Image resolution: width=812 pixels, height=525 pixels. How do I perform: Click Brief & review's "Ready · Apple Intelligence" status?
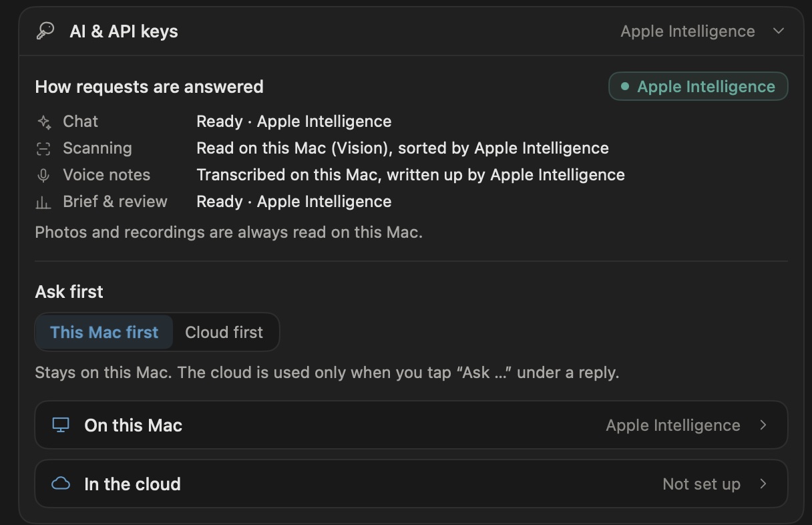click(294, 202)
